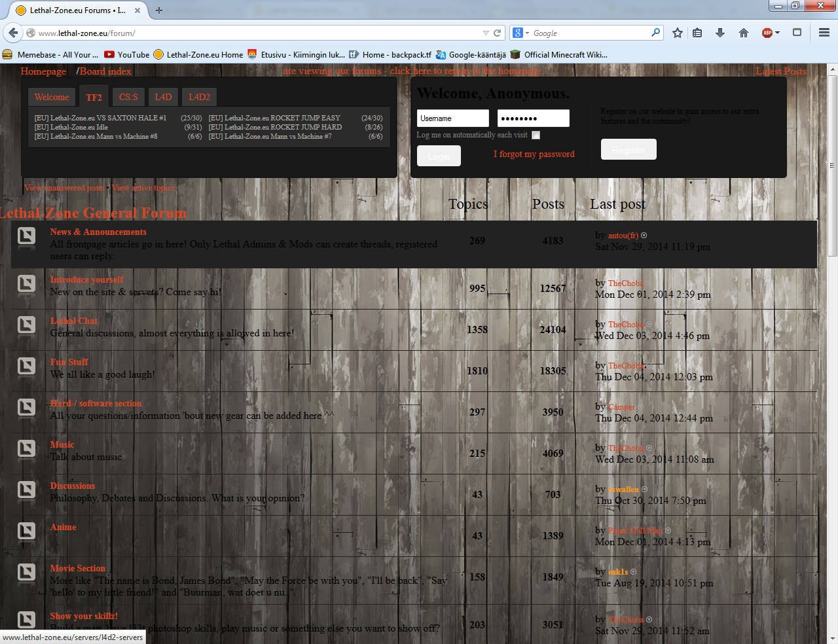Open the bookmarks list icon
Screen dimensions: 838x644
(x=697, y=33)
